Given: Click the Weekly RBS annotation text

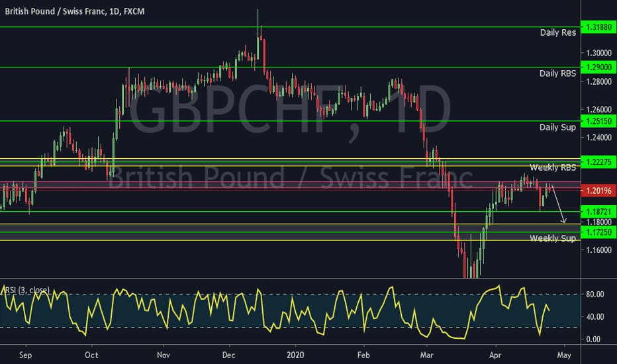Looking at the screenshot, I should click(x=553, y=167).
